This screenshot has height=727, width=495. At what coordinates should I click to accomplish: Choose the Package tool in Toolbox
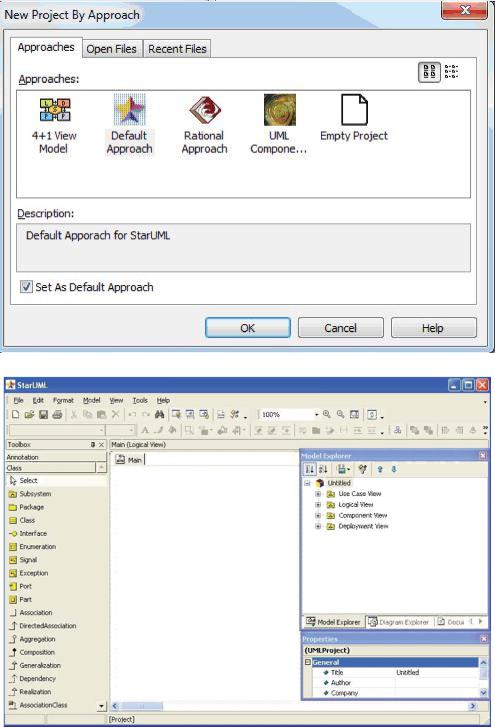click(26, 507)
